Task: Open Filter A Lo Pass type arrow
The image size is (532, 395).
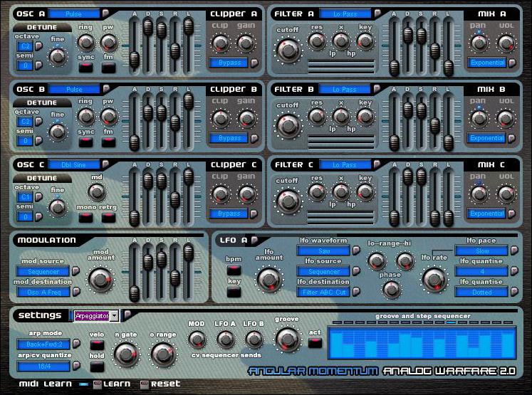Action: click(377, 14)
